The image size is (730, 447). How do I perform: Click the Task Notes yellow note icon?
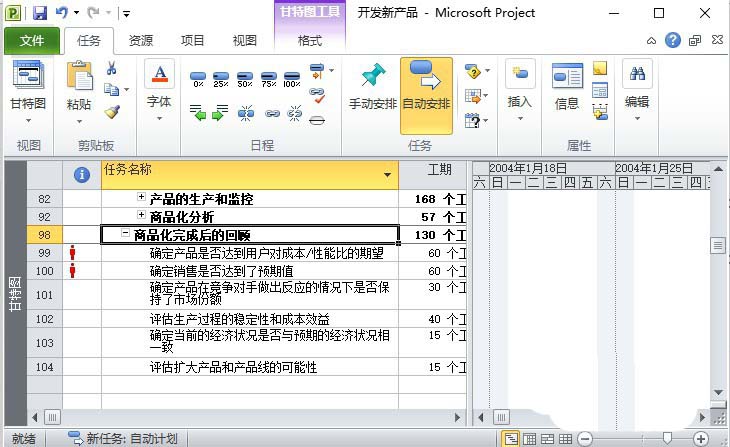pyautogui.click(x=600, y=68)
